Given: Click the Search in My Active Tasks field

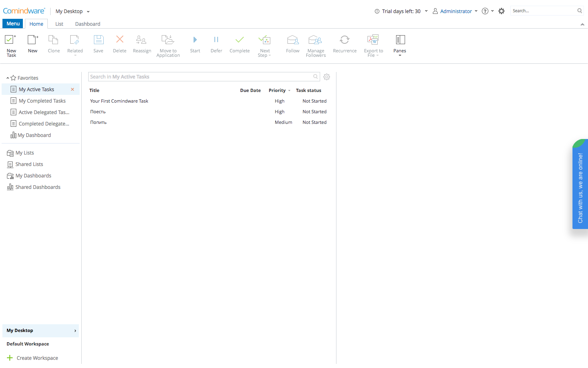Looking at the screenshot, I should coord(200,77).
